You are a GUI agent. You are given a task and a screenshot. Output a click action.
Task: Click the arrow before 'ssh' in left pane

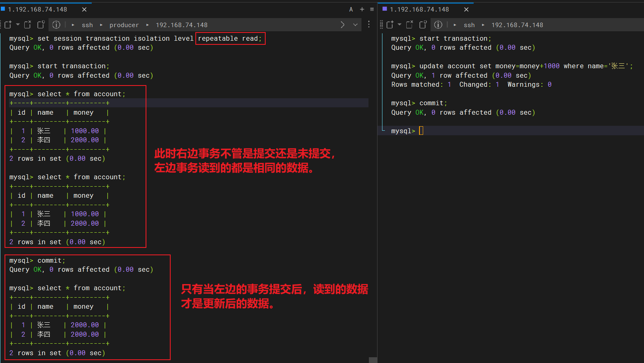[73, 25]
